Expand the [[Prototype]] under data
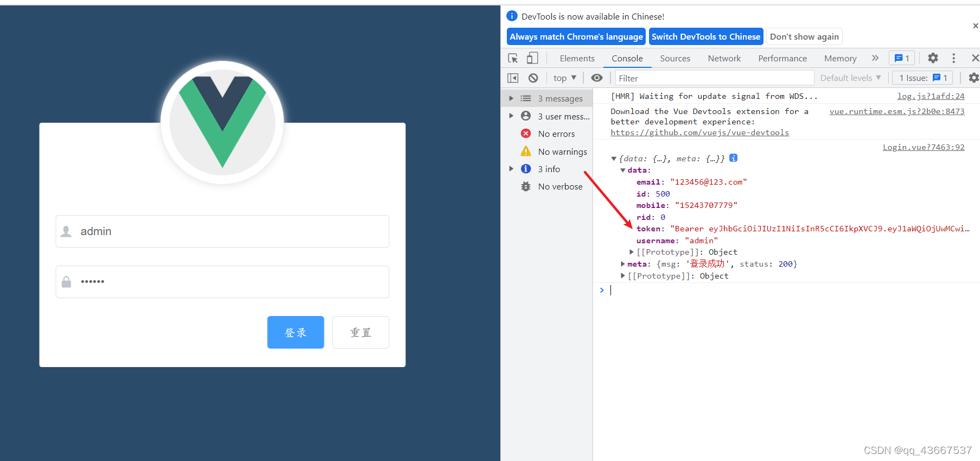 [x=632, y=252]
